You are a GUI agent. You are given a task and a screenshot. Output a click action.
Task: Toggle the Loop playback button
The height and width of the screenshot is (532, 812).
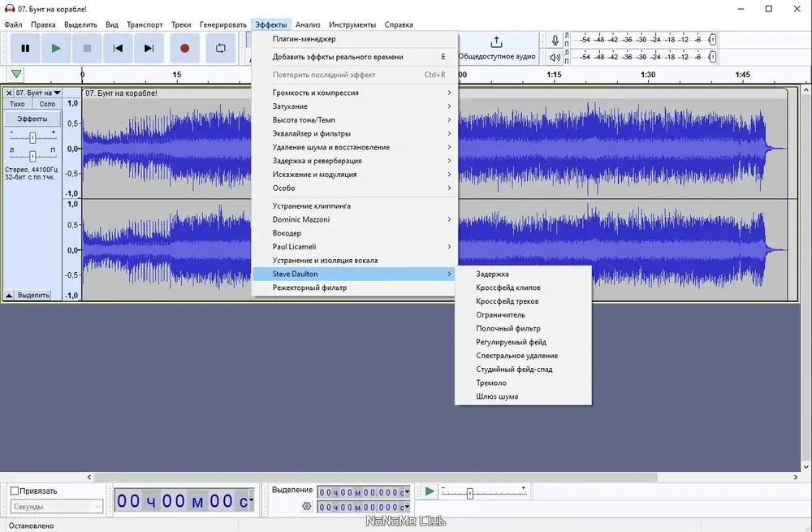click(x=221, y=48)
